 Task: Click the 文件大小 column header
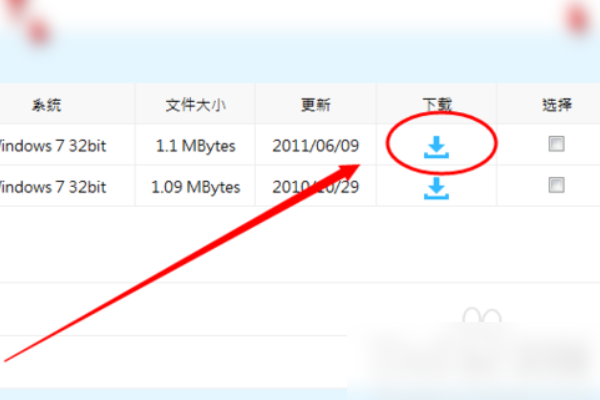[x=195, y=104]
